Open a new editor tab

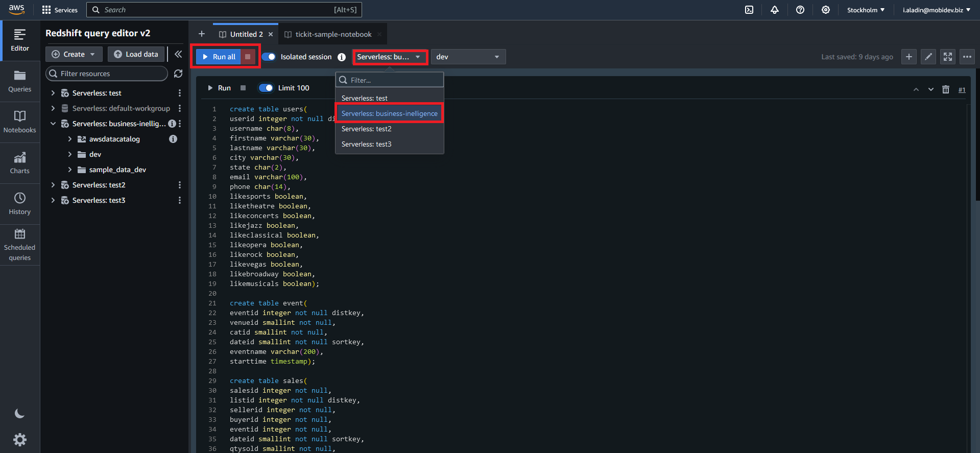[202, 34]
